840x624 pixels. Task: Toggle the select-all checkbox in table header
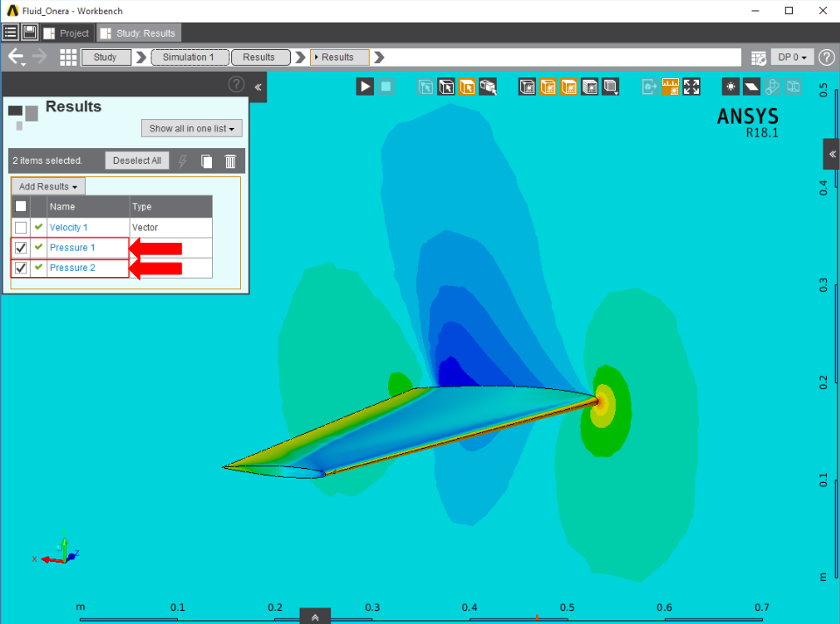[x=21, y=206]
